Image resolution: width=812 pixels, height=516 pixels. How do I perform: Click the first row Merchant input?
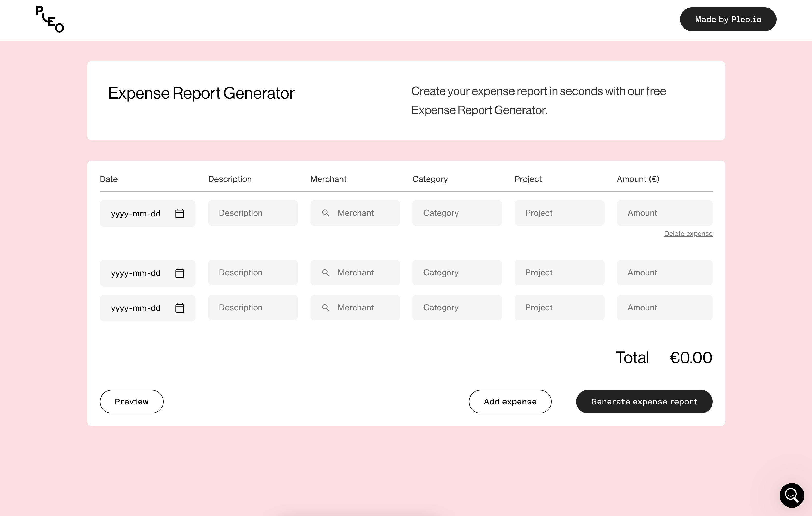(355, 213)
